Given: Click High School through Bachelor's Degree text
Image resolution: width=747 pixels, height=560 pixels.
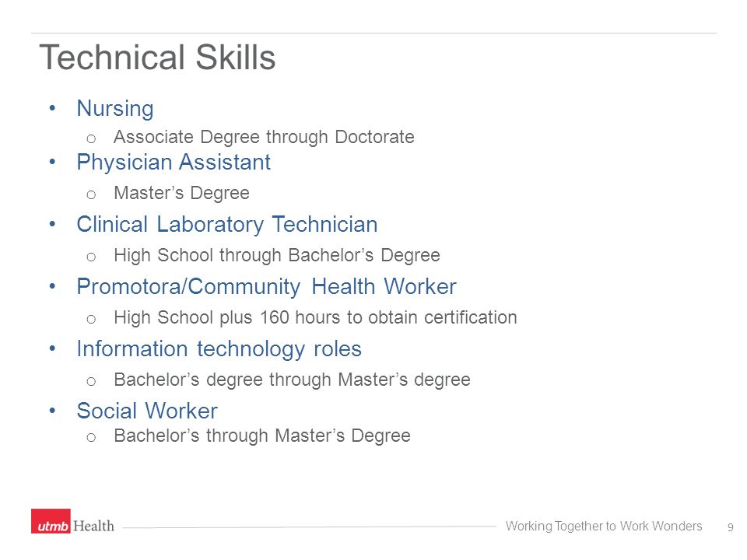Looking at the screenshot, I should pyautogui.click(x=277, y=256).
